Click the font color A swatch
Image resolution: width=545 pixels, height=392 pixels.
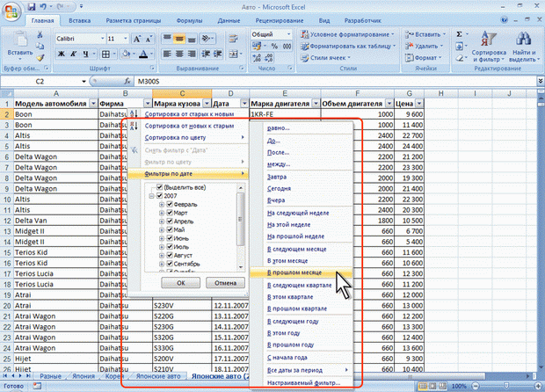click(143, 54)
